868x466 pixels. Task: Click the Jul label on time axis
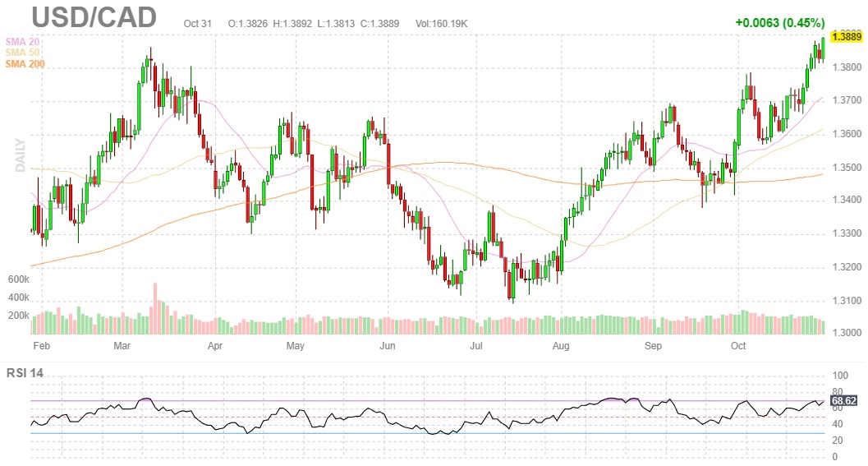(476, 346)
